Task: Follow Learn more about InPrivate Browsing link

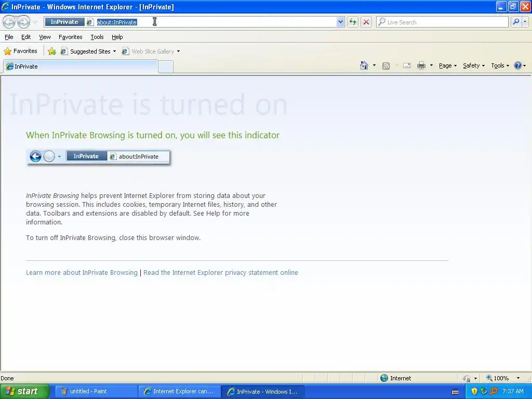Action: [82, 272]
